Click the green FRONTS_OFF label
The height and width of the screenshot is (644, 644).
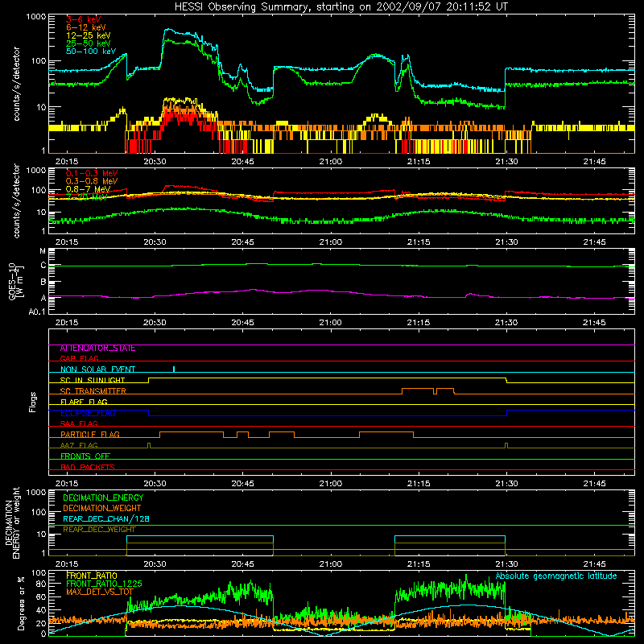(85, 456)
